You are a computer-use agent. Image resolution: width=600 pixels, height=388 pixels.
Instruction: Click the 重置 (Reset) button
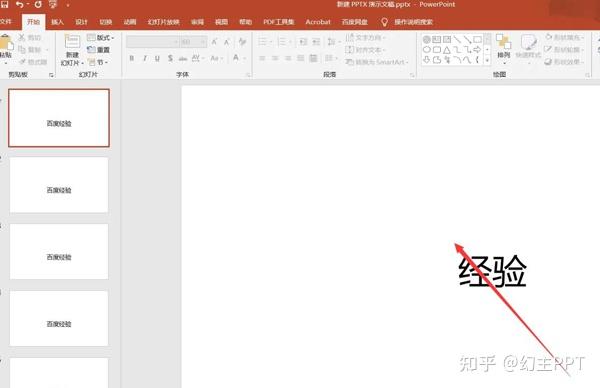coord(99,50)
